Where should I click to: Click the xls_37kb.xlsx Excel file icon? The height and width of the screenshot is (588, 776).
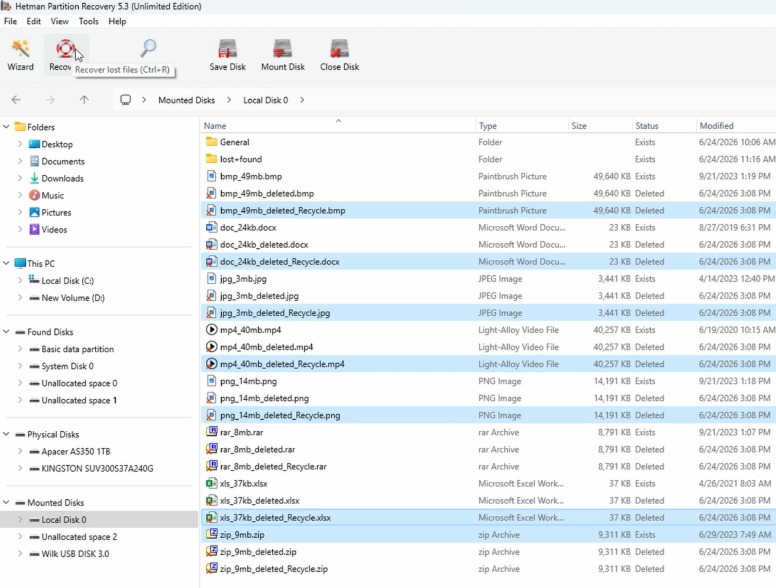tap(211, 484)
